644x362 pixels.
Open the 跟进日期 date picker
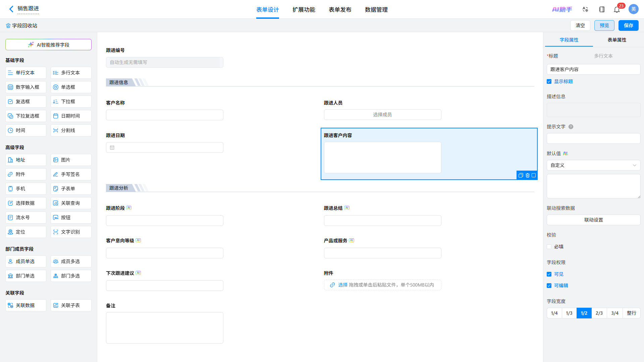(165, 147)
